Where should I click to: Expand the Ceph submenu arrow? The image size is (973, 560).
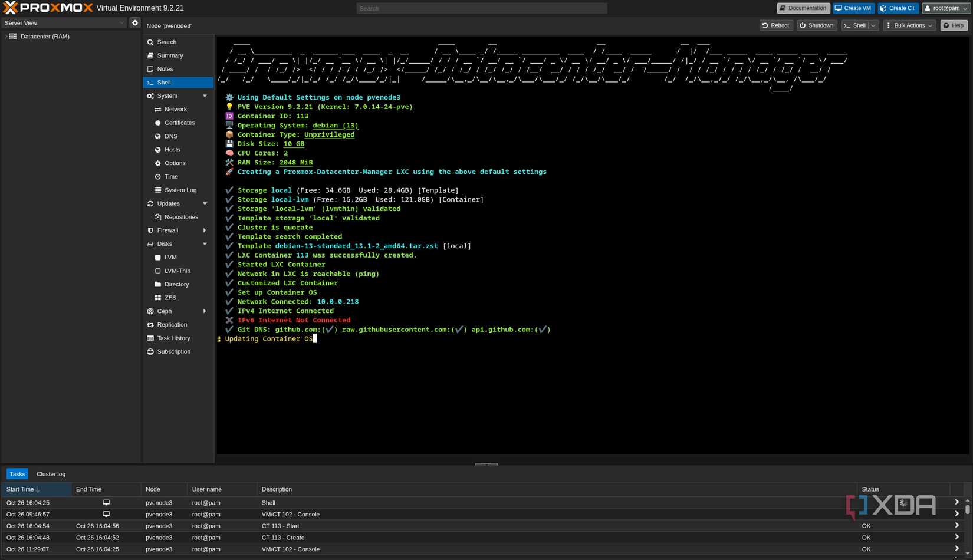(205, 311)
